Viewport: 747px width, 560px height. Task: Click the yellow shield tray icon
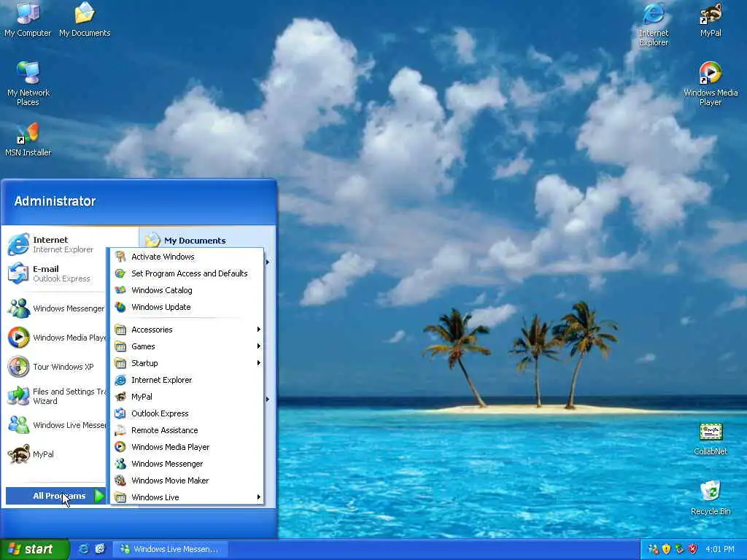point(666,549)
